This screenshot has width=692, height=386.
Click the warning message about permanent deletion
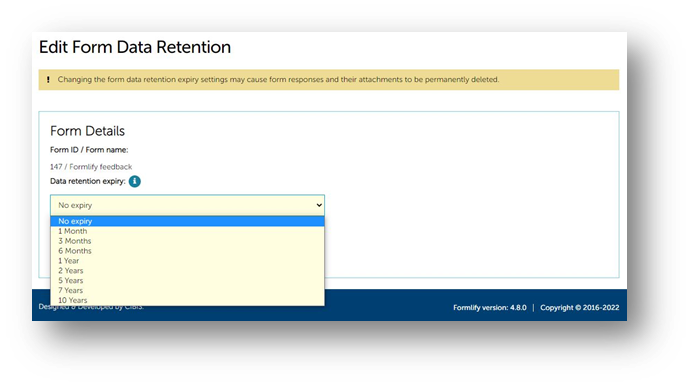[278, 80]
